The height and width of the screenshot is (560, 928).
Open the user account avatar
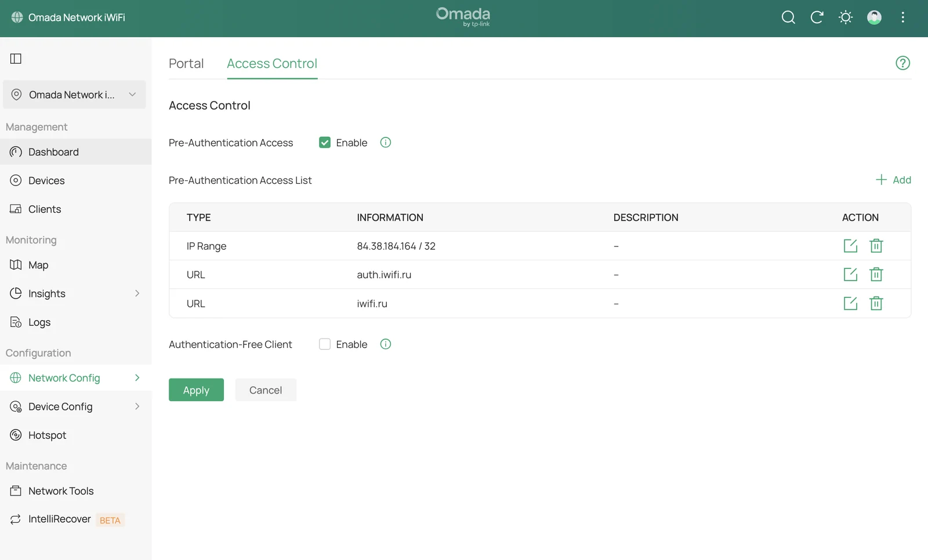point(874,17)
